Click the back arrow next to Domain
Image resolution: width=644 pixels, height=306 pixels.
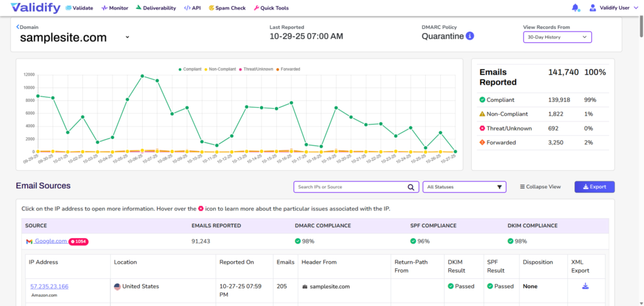tap(18, 27)
